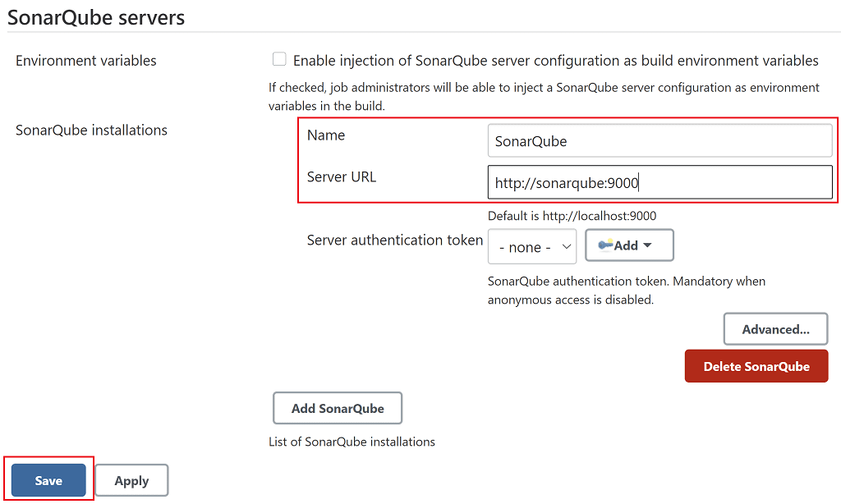
Task: Open the Server authentication token dropdown
Action: coord(531,246)
